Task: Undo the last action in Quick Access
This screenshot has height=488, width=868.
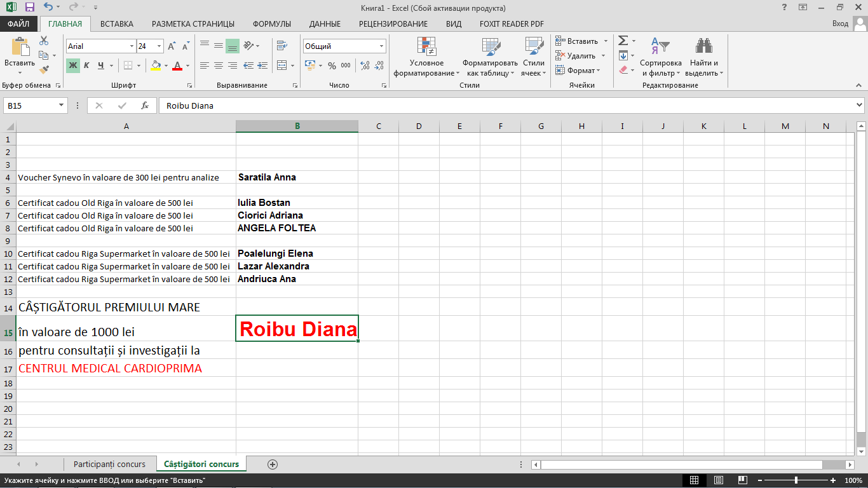Action: click(49, 8)
